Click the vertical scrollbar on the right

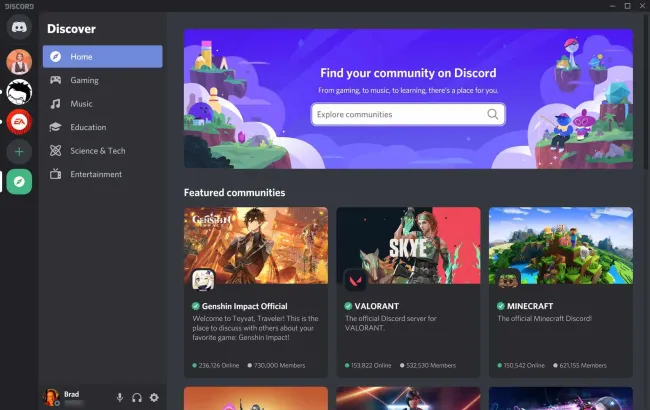click(x=646, y=91)
